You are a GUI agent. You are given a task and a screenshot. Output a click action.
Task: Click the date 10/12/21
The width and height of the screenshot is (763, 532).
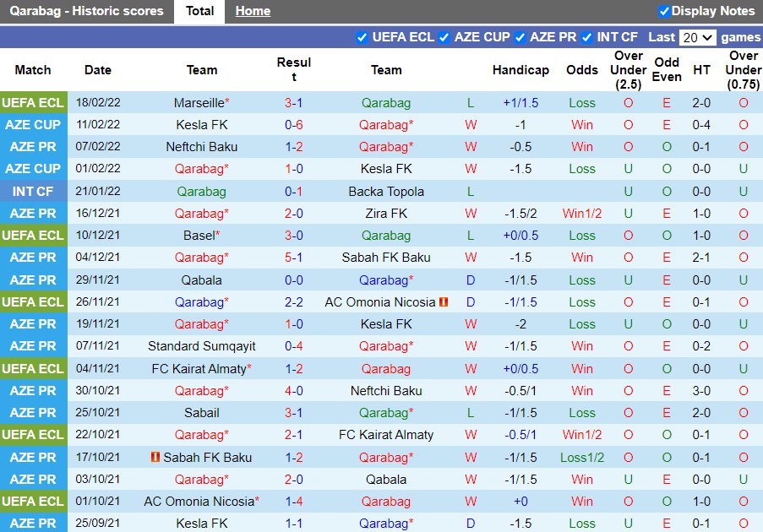click(98, 236)
